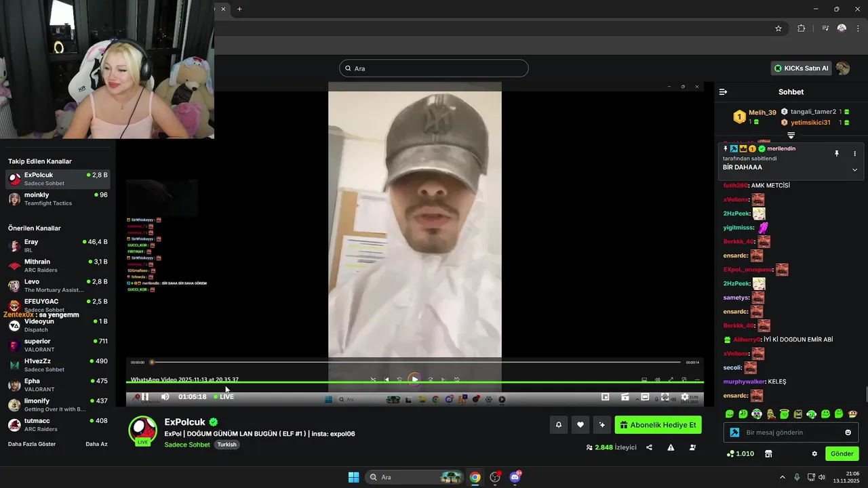Open Levo recommended channel
This screenshot has width=868, height=488.
tap(58, 285)
